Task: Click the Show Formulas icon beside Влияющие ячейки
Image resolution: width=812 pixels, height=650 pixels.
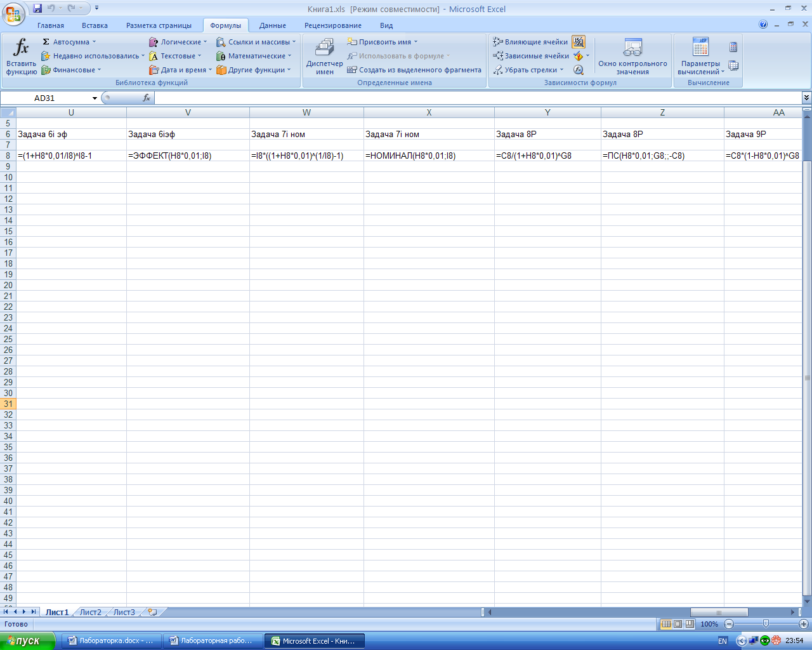Action: click(579, 42)
